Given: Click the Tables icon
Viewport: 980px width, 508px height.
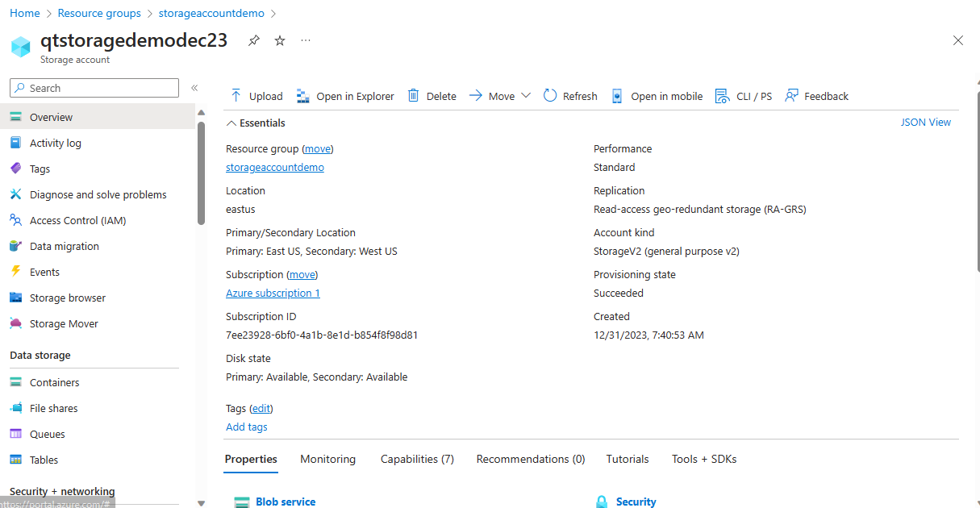Looking at the screenshot, I should pyautogui.click(x=15, y=460).
